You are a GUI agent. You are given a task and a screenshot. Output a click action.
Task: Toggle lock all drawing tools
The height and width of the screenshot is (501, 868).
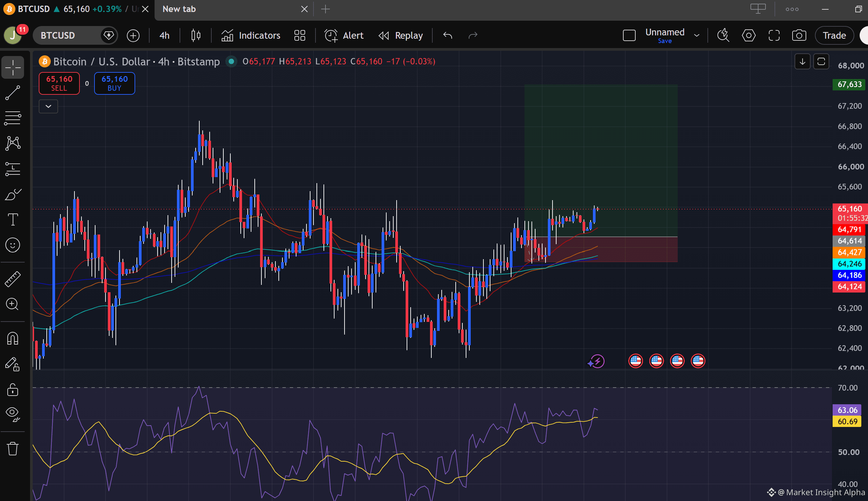[x=13, y=390]
